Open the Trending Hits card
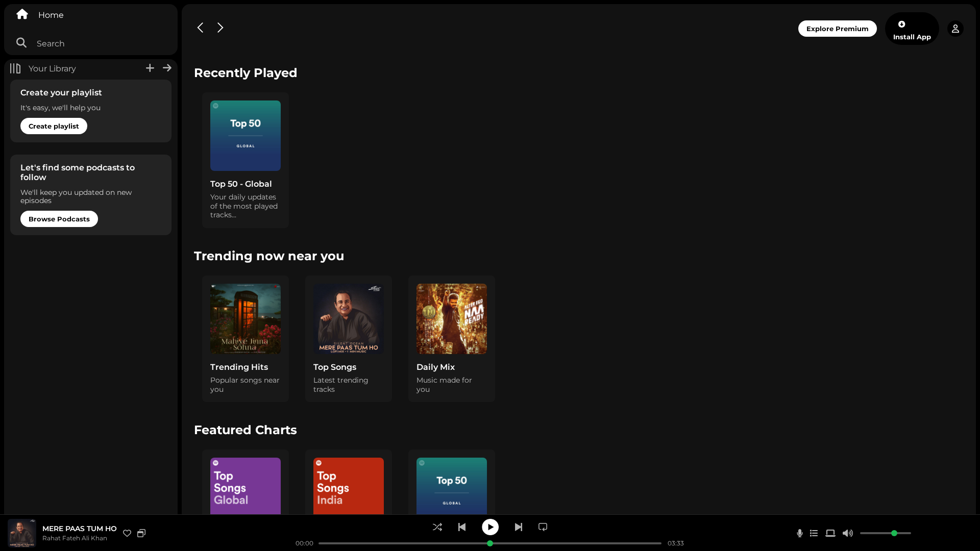 [246, 339]
